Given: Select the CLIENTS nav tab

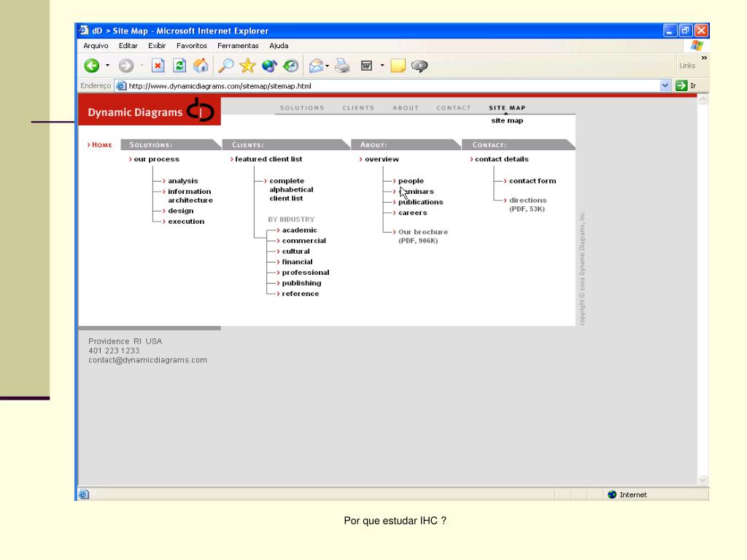Looking at the screenshot, I should [x=358, y=108].
